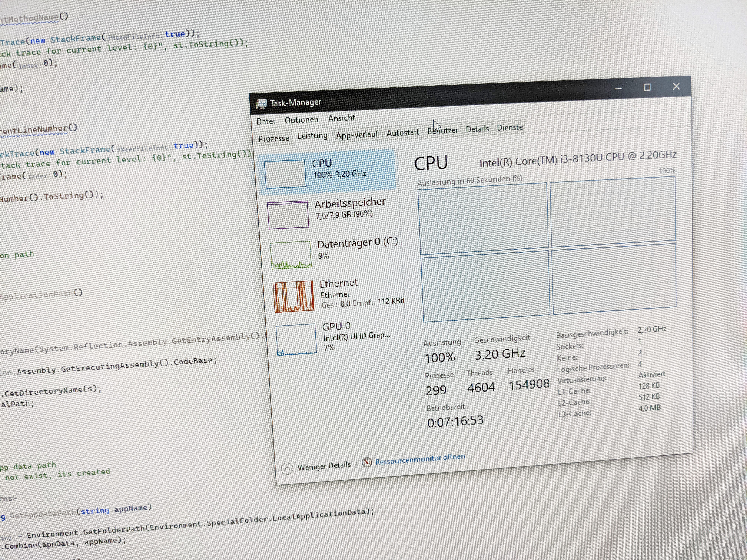747x560 pixels.
Task: Click the Kerne value 2
Action: click(640, 353)
